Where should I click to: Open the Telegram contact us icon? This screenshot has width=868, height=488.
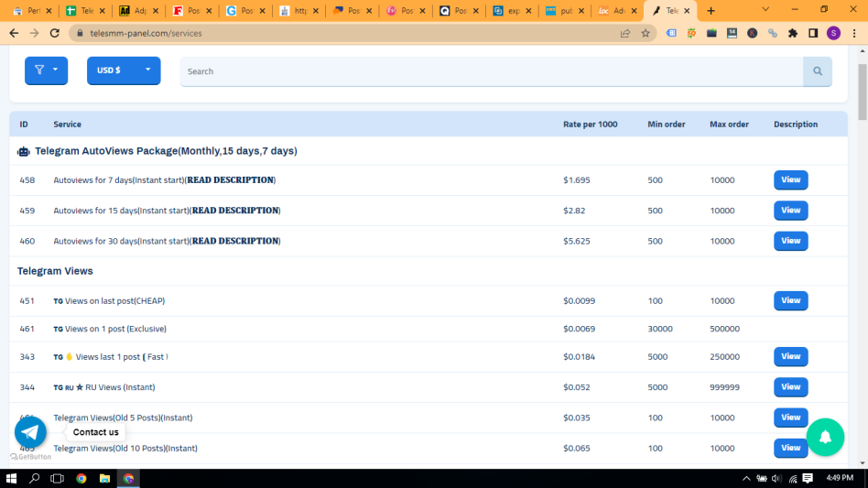pyautogui.click(x=30, y=432)
